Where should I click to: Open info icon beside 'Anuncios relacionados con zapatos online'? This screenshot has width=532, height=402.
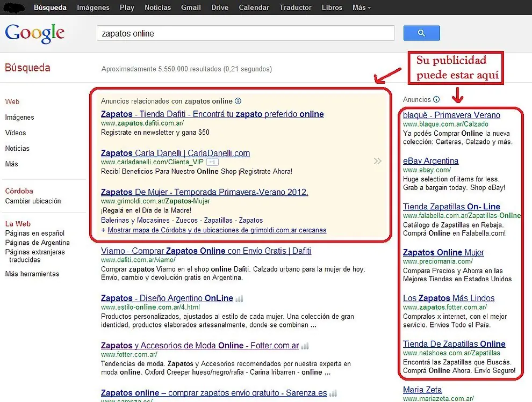tap(238, 101)
